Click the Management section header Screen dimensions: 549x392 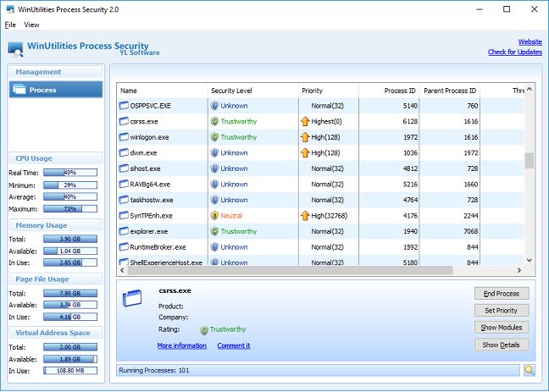coord(56,72)
